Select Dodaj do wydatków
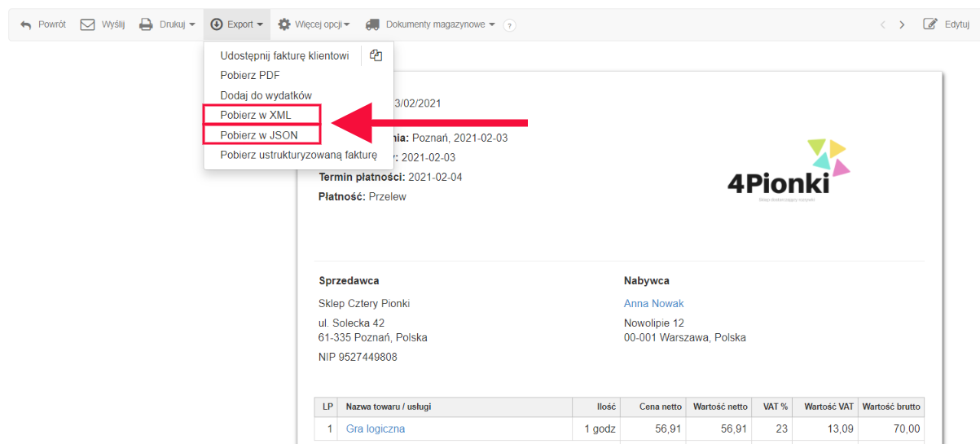This screenshot has height=444, width=980. [x=266, y=95]
